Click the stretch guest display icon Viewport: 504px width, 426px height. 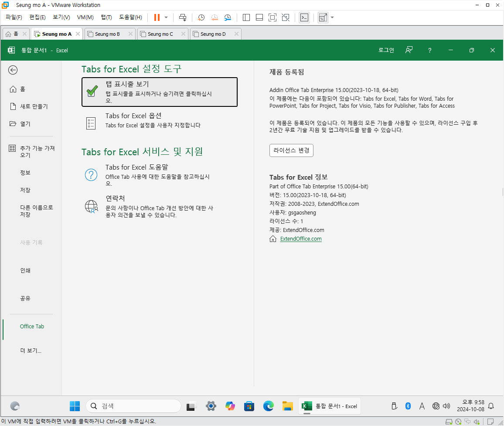click(x=323, y=17)
